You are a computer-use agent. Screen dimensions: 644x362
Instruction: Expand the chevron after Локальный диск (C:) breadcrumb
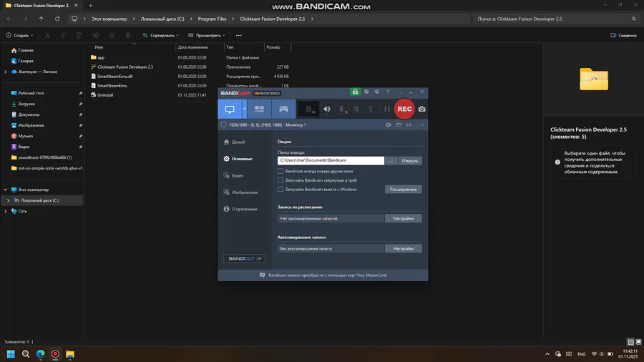point(191,19)
